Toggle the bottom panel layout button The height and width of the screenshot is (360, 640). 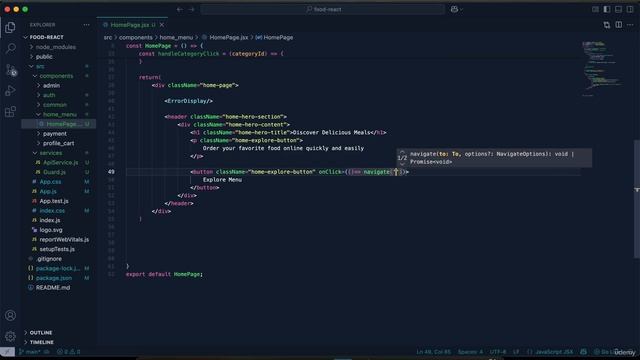[x=618, y=9]
